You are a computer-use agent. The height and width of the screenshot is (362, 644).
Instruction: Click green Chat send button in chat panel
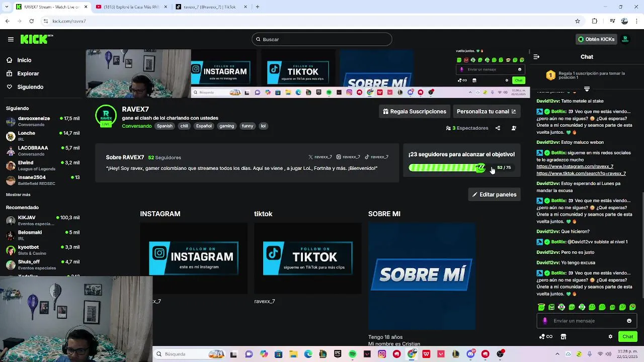point(628,336)
